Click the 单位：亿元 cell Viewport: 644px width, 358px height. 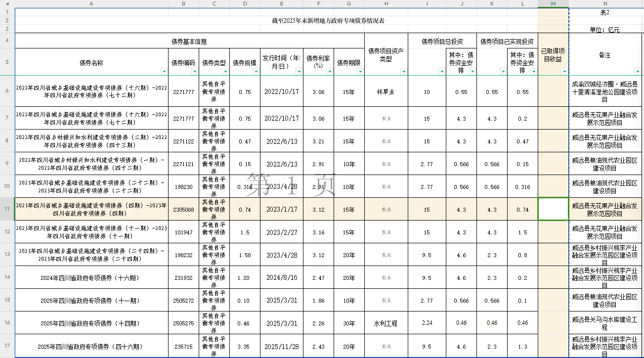604,30
